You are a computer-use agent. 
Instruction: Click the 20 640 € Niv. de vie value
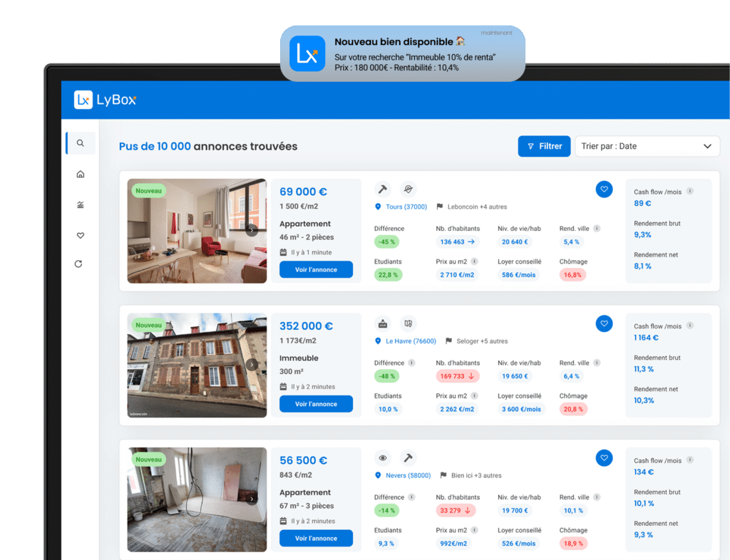click(515, 242)
